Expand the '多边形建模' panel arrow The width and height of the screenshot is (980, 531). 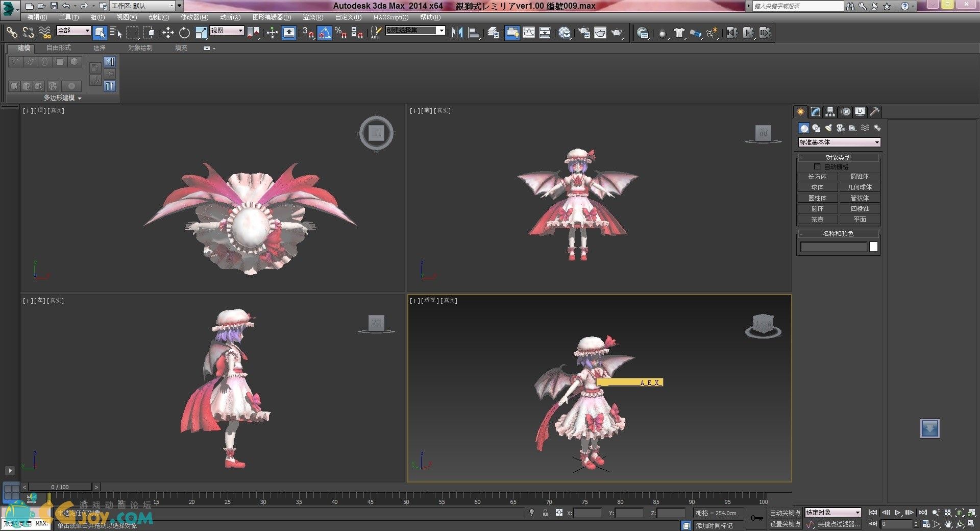click(x=80, y=98)
